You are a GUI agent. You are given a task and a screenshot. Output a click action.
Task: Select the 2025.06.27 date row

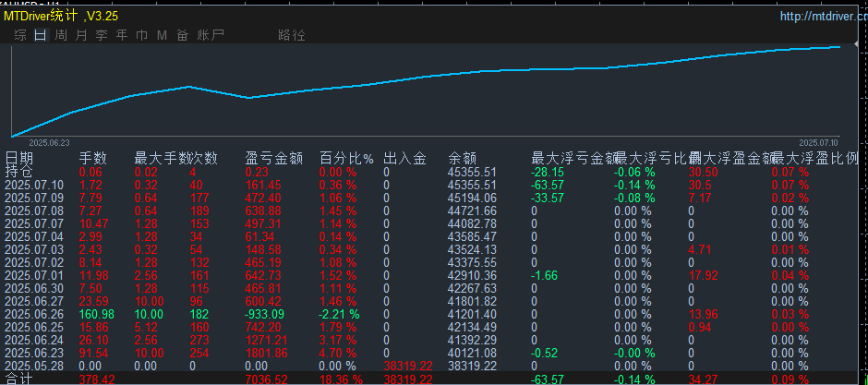coord(34,301)
